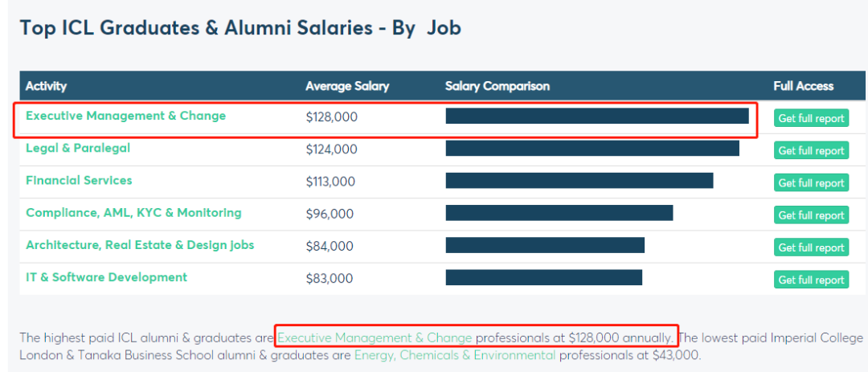Open Energy, Chemicals & Environmental link

click(x=454, y=354)
